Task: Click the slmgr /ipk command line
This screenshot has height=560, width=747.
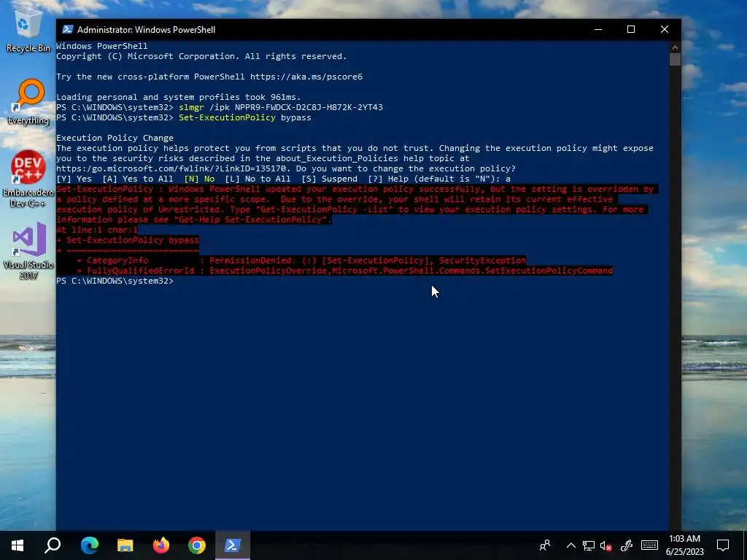Action: 281,107
